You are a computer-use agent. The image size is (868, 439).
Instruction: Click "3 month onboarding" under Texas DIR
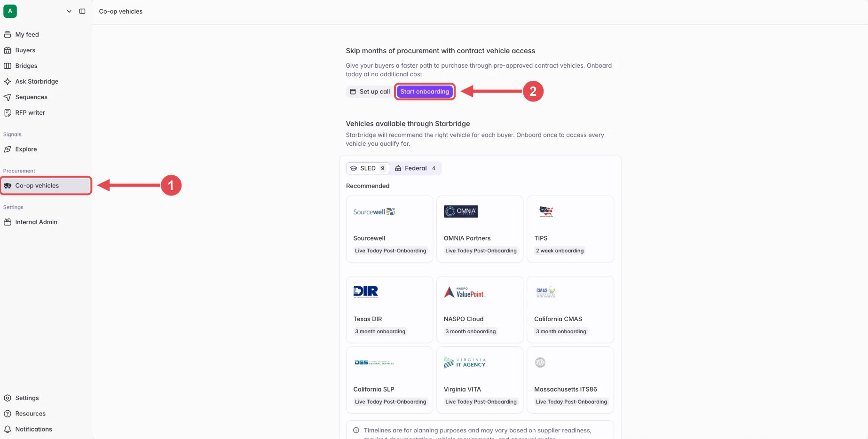pos(380,331)
